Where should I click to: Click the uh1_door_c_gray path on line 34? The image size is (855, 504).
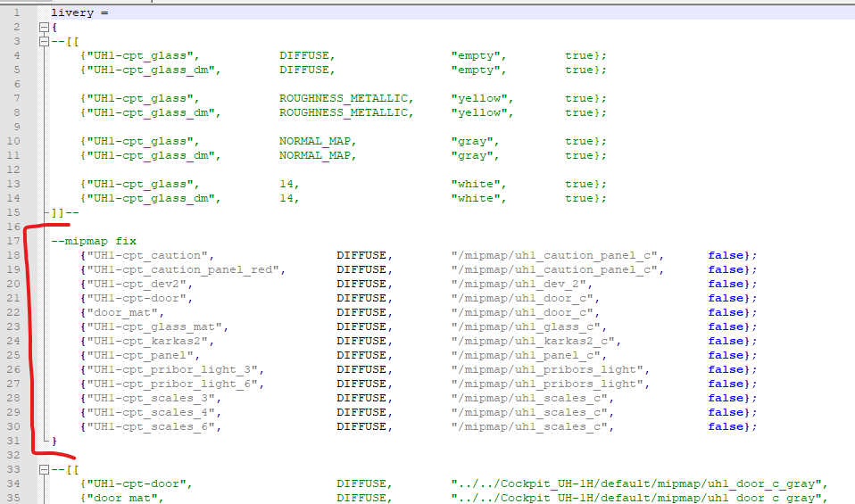[636, 483]
